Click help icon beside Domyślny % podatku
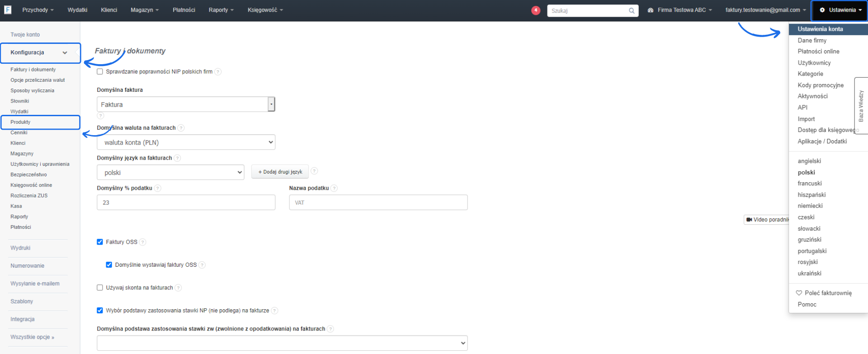868x354 pixels. click(157, 188)
